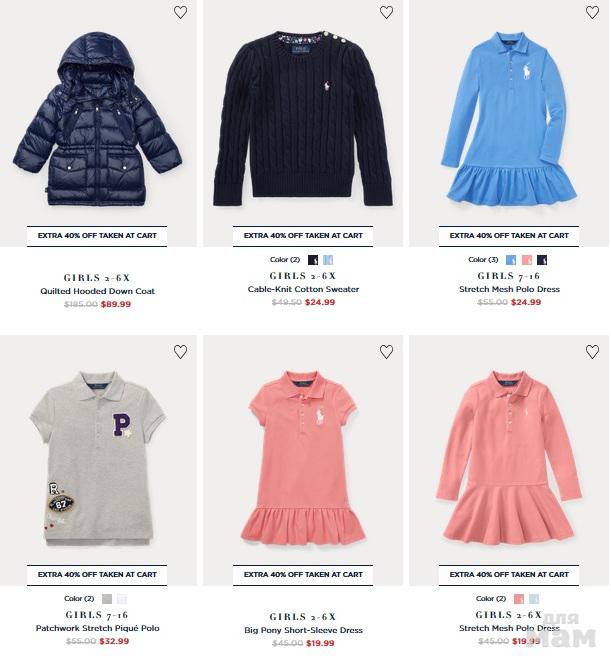Viewport: 611px width, 662px height.
Task: Choose grey swatch for Patchwork Piqué Polo
Action: [107, 599]
